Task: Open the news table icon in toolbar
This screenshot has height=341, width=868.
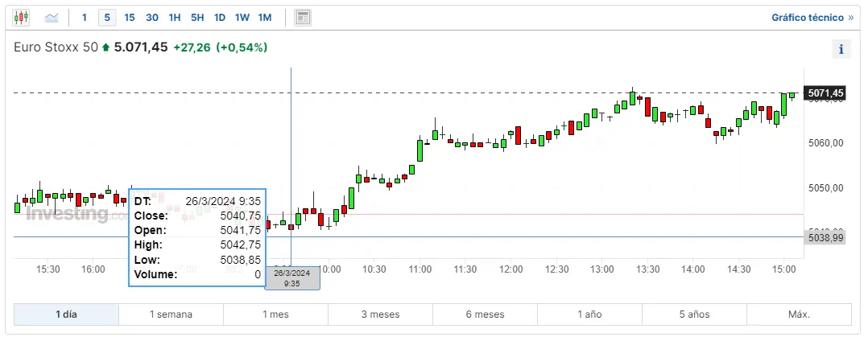Action: 302,18
